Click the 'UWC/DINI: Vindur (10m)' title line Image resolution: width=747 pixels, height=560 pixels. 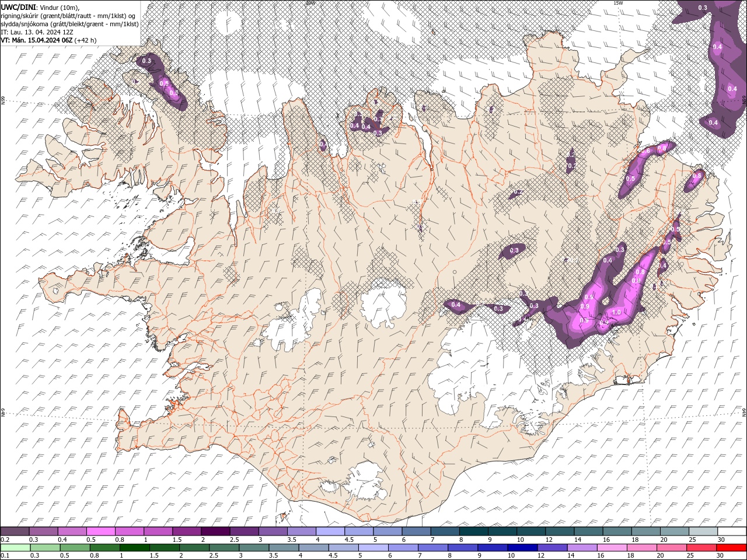(40, 7)
